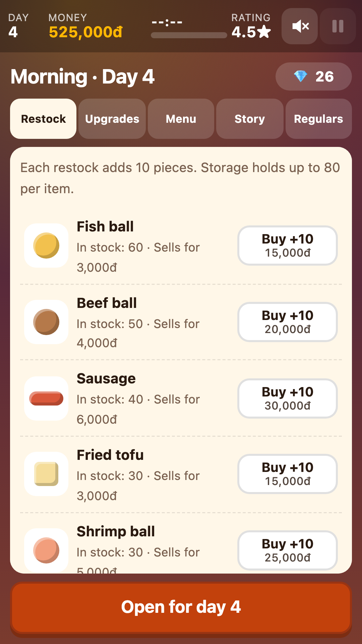
Task: Open the Story tab
Action: (250, 119)
